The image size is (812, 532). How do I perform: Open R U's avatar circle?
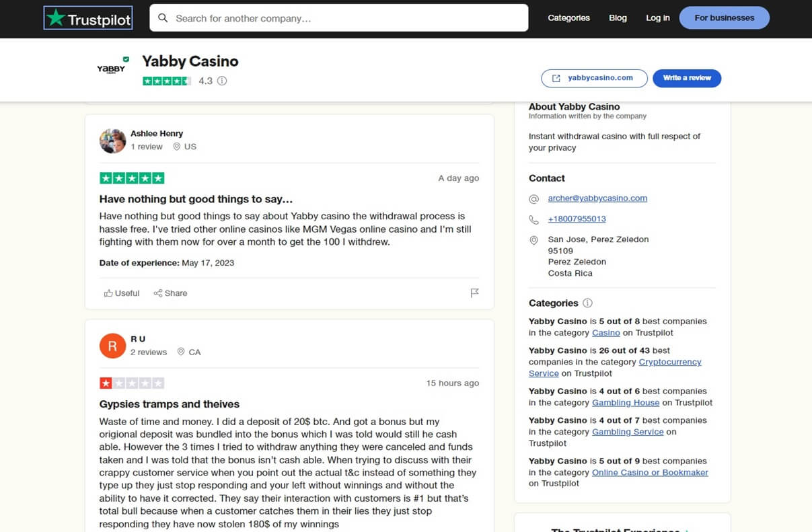click(112, 346)
